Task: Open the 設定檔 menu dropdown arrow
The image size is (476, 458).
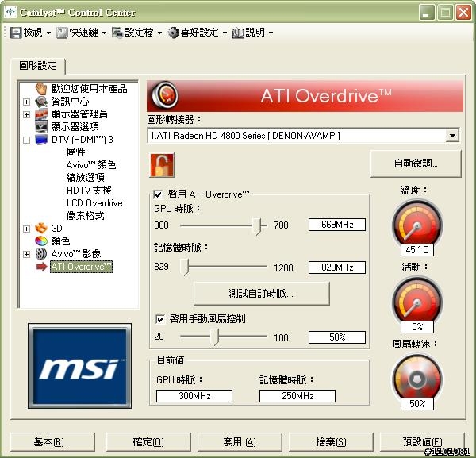Action: (x=159, y=33)
